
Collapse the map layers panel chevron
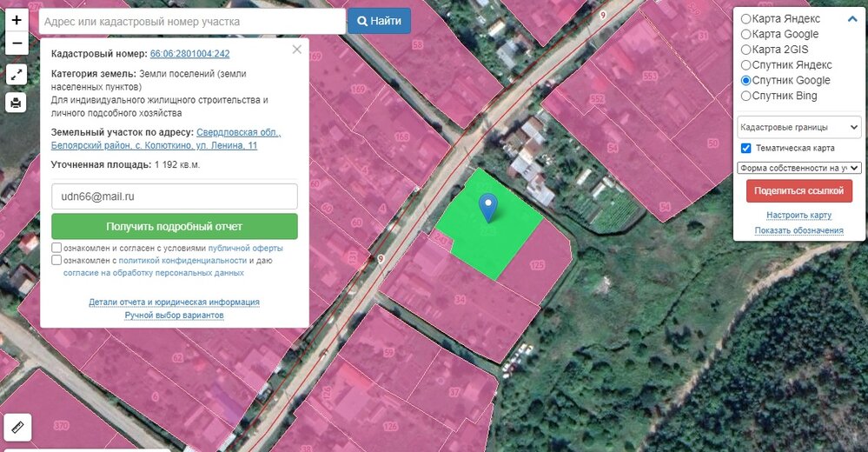point(852,19)
